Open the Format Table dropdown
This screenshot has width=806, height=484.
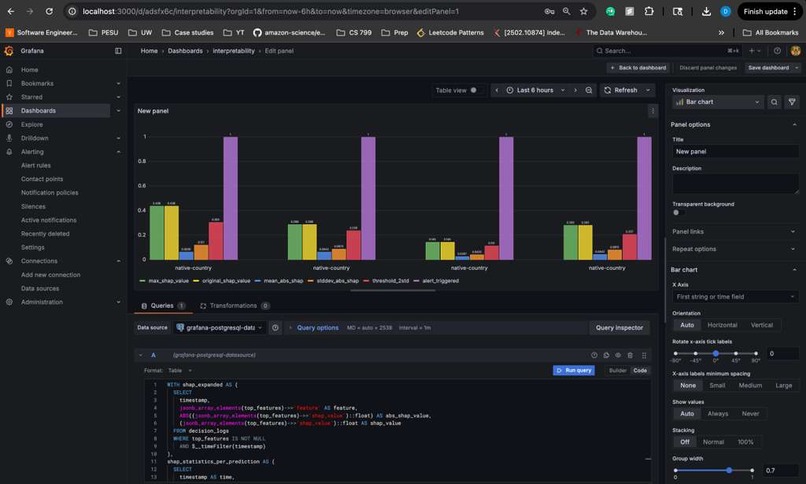pos(178,370)
